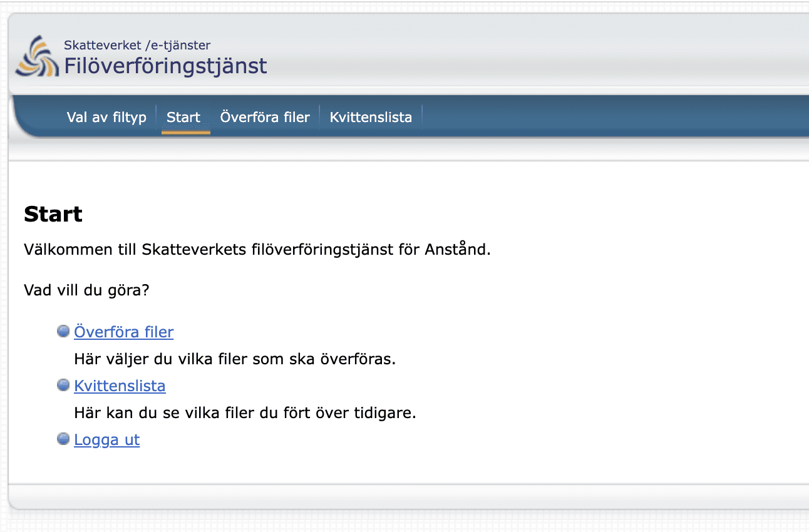Click the Logga ut link

106,439
